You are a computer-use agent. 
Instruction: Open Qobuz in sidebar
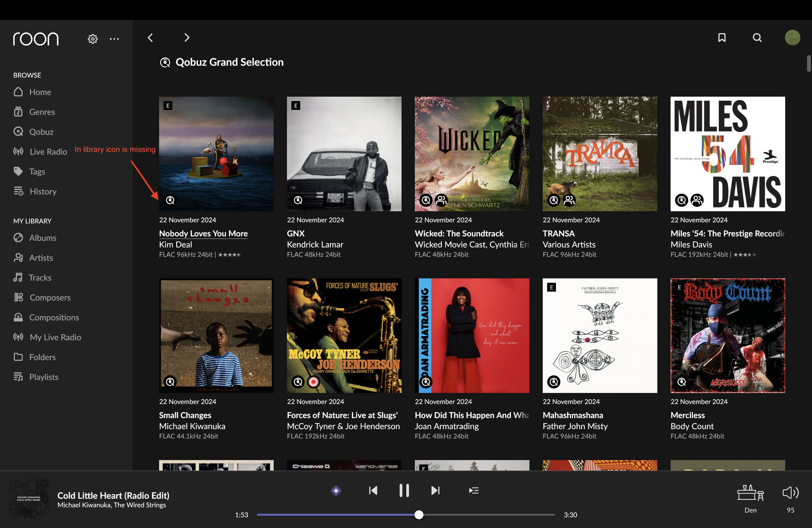pyautogui.click(x=33, y=132)
